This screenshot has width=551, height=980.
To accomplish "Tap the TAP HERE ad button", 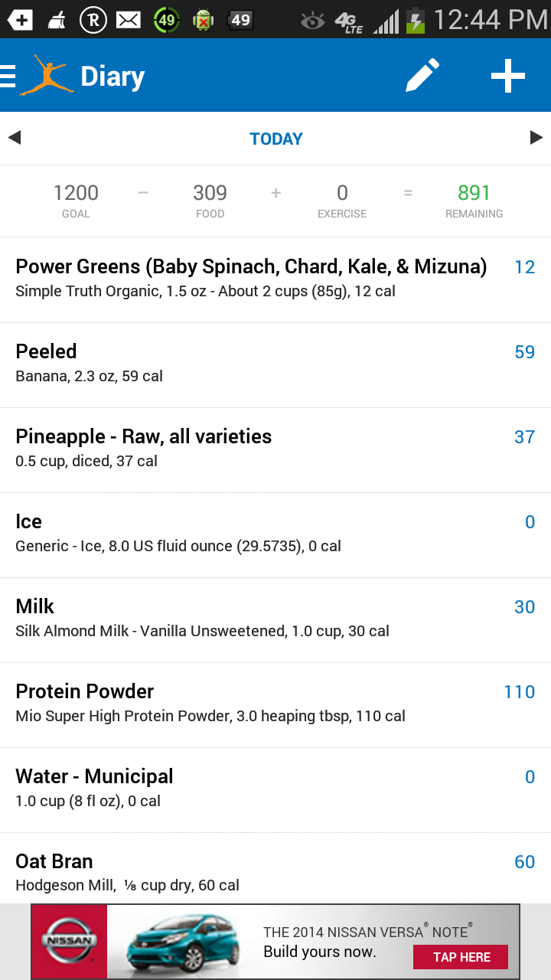I will [461, 957].
